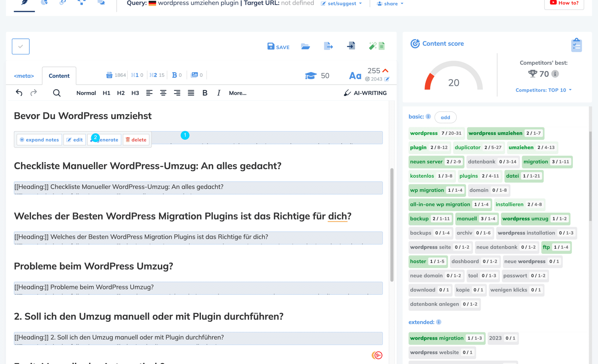Image resolution: width=598 pixels, height=364 pixels.
Task: Toggle italic formatting with the I button
Action: (219, 93)
